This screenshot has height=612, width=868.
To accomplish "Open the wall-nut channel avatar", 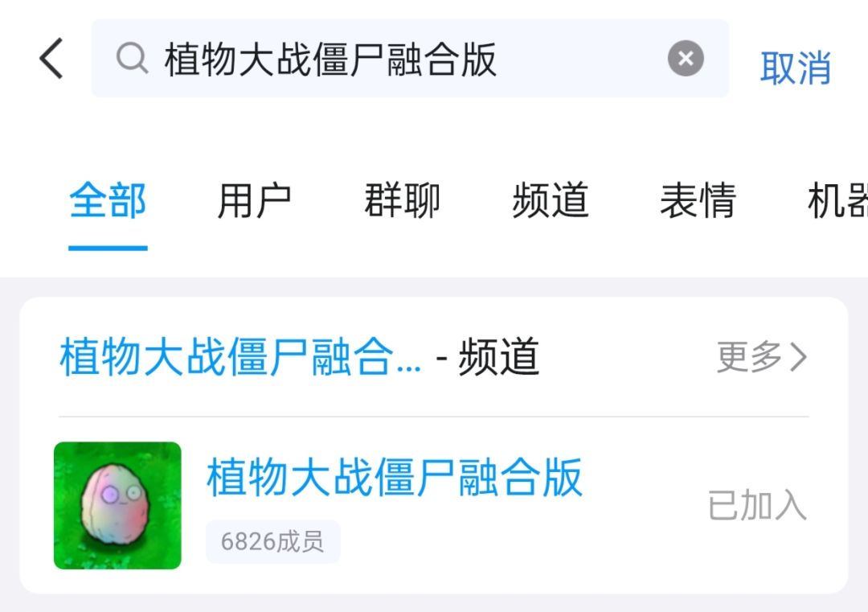I will click(x=117, y=505).
